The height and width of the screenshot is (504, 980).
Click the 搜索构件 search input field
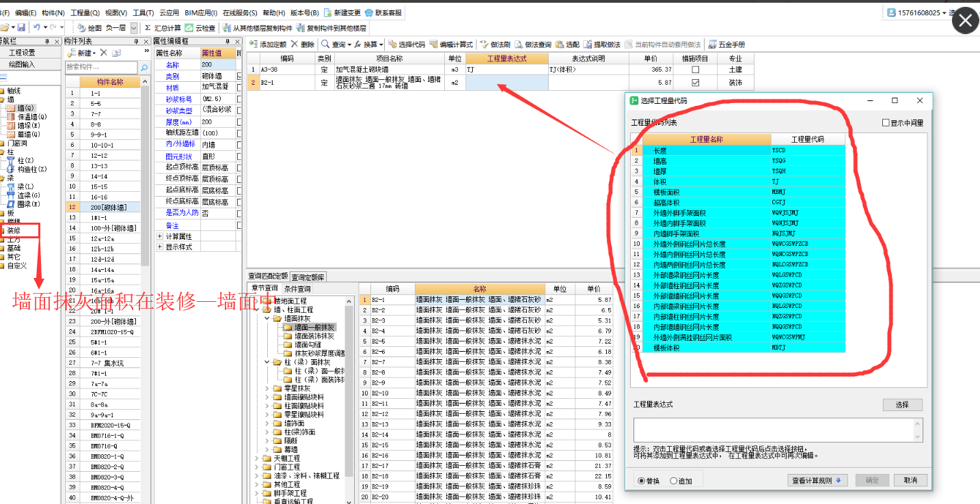click(102, 68)
